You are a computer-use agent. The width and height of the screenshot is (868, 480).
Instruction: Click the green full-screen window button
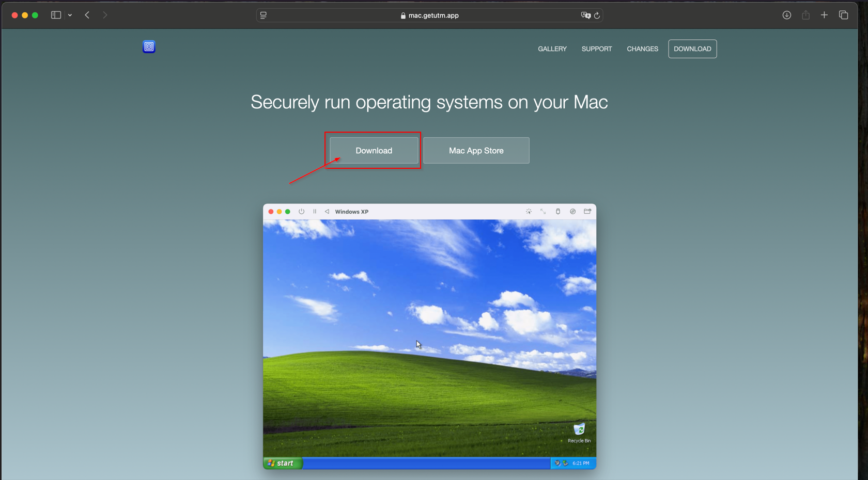[35, 15]
